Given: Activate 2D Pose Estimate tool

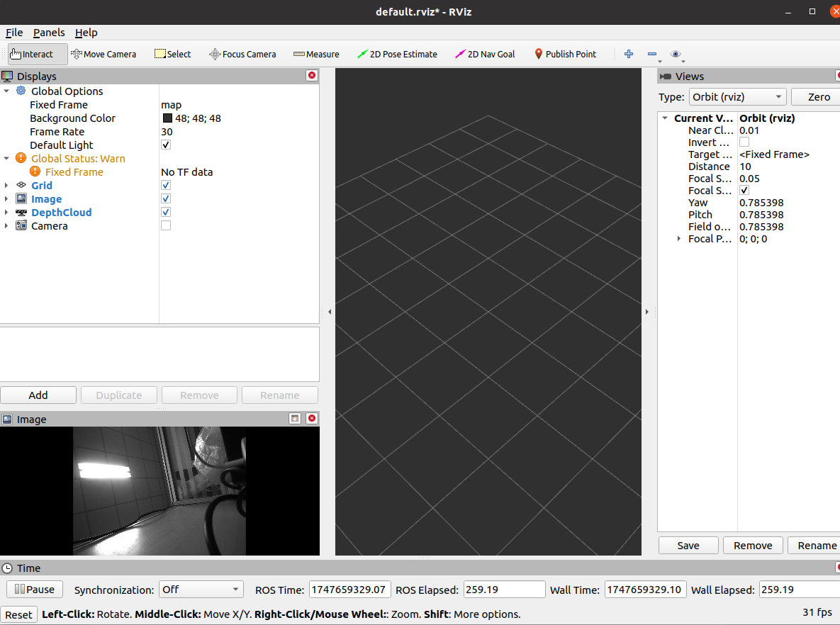Looking at the screenshot, I should [397, 54].
